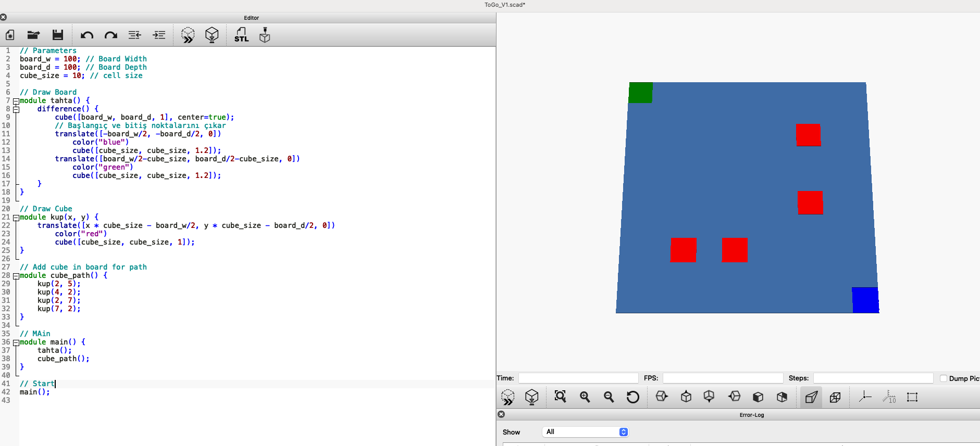980x446 pixels.
Task: Collapse the module tahta() code block
Action: [16, 101]
